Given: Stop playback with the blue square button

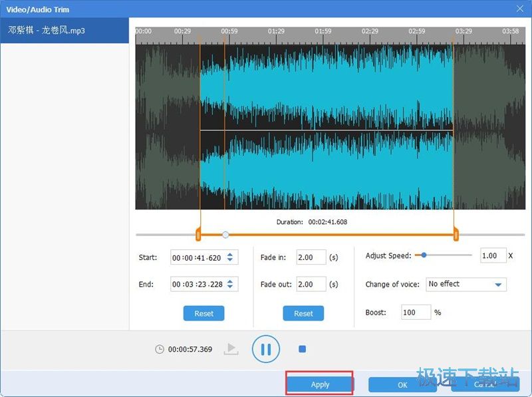Looking at the screenshot, I should coord(302,349).
